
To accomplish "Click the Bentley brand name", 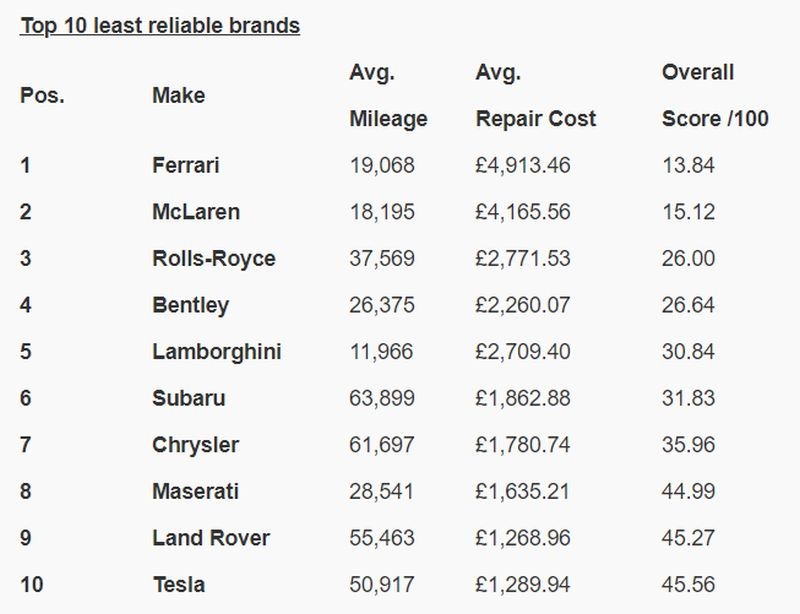I will point(190,305).
